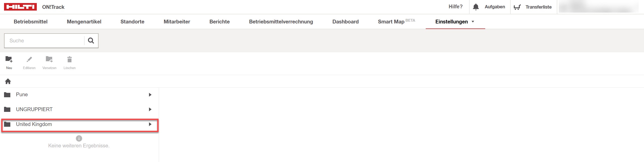
Task: Go to the Standorte tab
Action: tap(132, 22)
